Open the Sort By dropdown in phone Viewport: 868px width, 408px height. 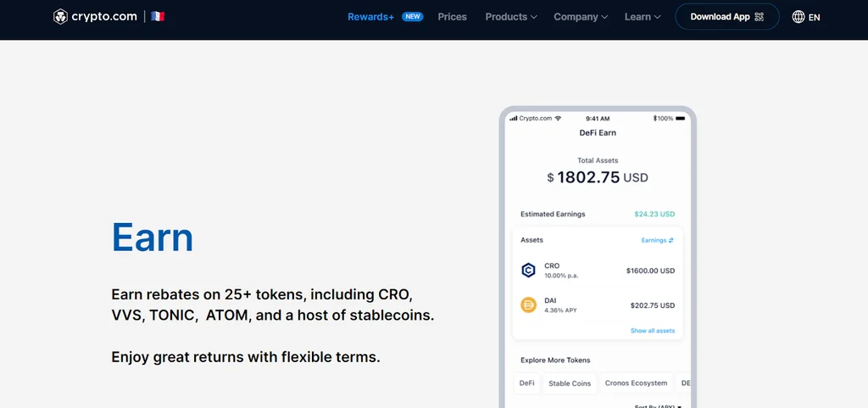click(x=658, y=405)
